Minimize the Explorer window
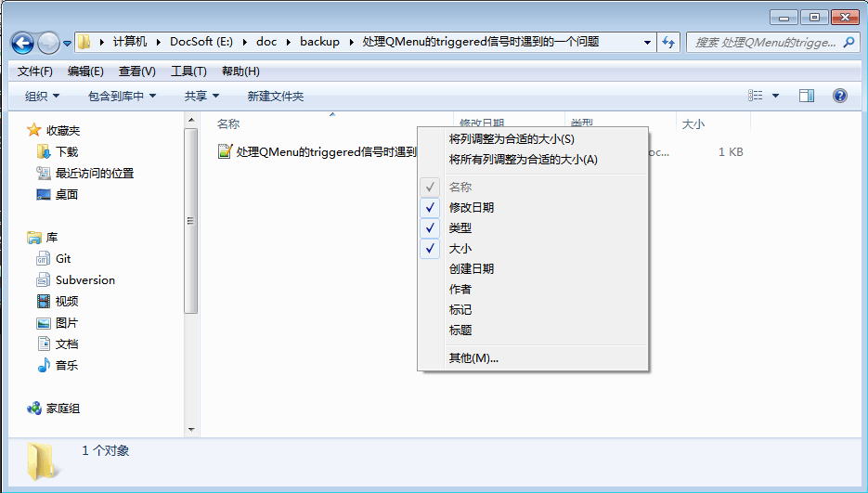868x493 pixels. click(784, 18)
